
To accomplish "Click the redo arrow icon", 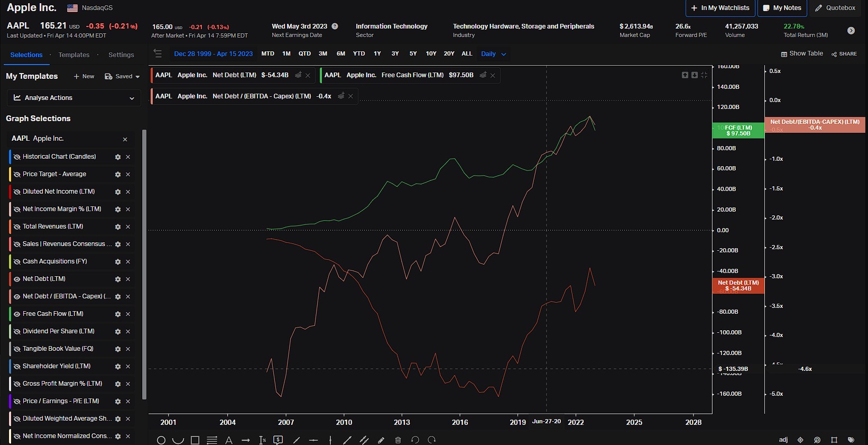I will 432,440.
